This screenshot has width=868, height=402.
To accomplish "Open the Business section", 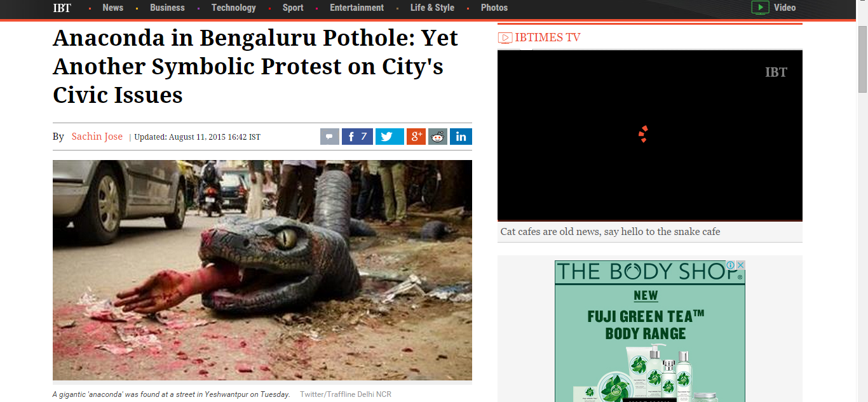I will click(x=167, y=8).
